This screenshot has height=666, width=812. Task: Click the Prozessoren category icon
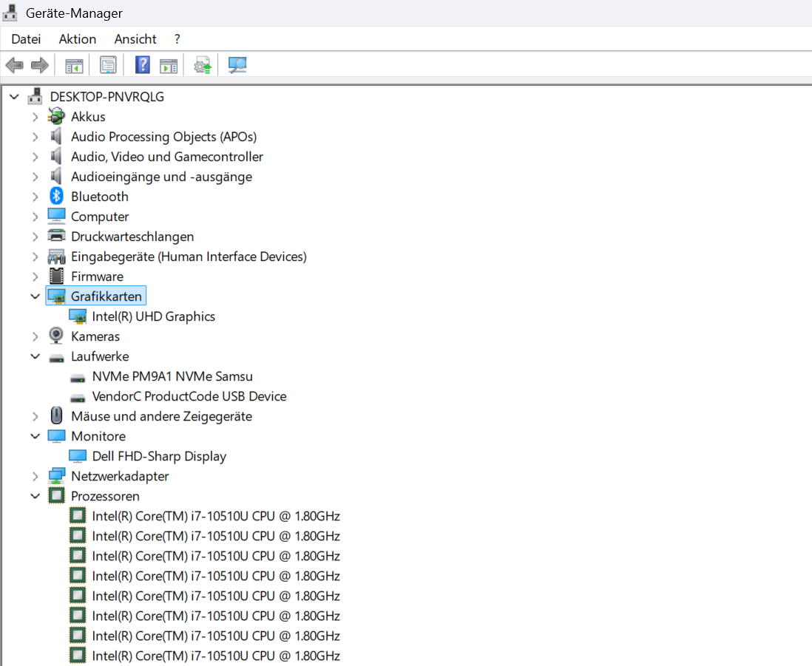tap(56, 495)
